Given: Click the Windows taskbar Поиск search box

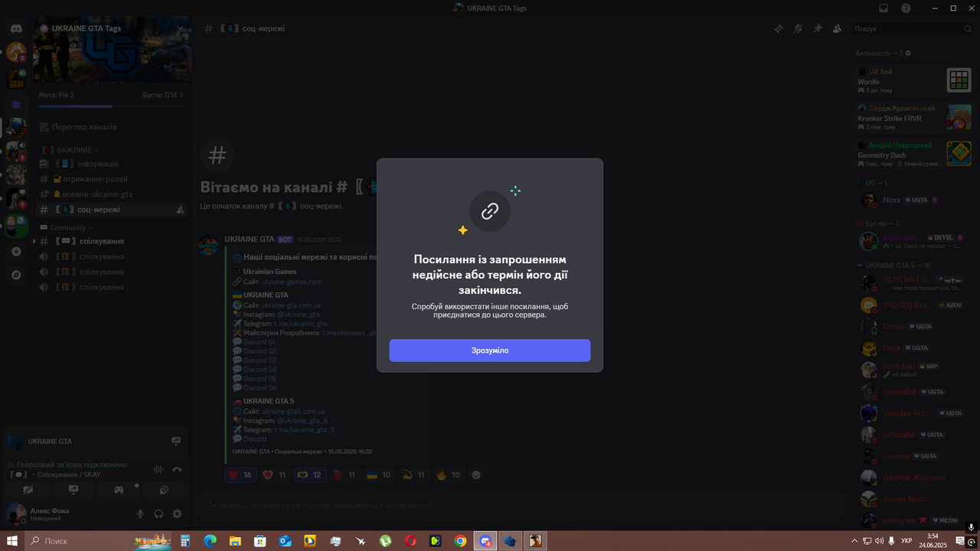Looking at the screenshot, I should (x=98, y=541).
